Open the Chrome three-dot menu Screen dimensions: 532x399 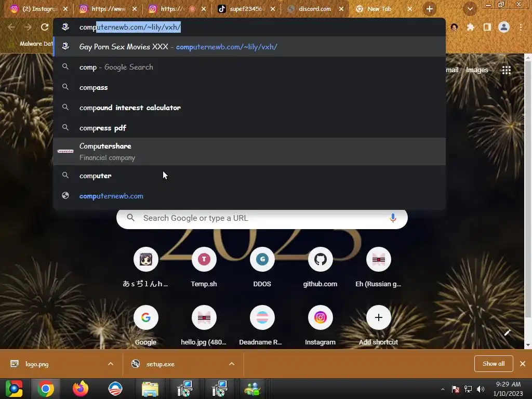[521, 27]
